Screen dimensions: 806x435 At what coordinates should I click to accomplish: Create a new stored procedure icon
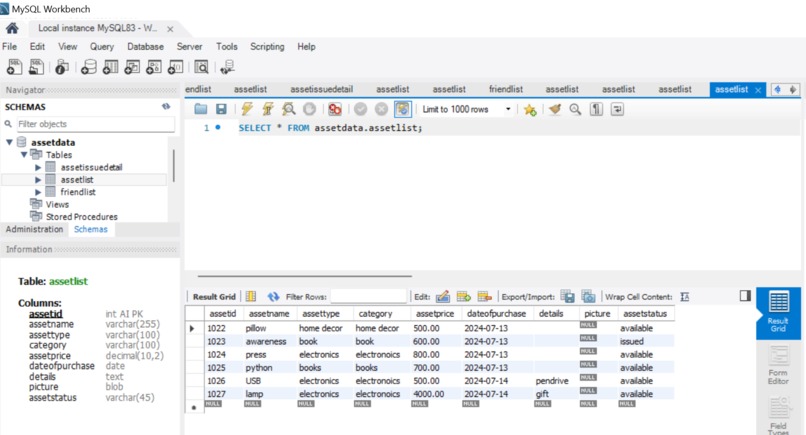pyautogui.click(x=153, y=67)
